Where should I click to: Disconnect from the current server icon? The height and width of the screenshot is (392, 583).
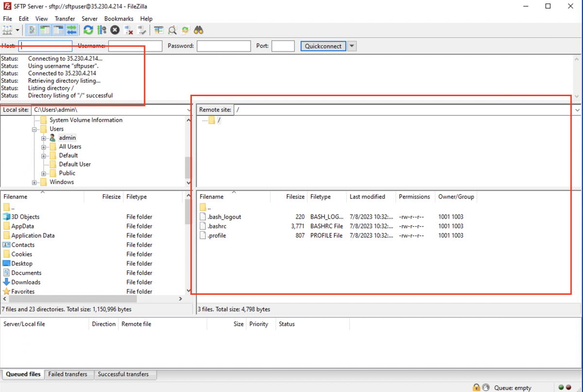[129, 30]
